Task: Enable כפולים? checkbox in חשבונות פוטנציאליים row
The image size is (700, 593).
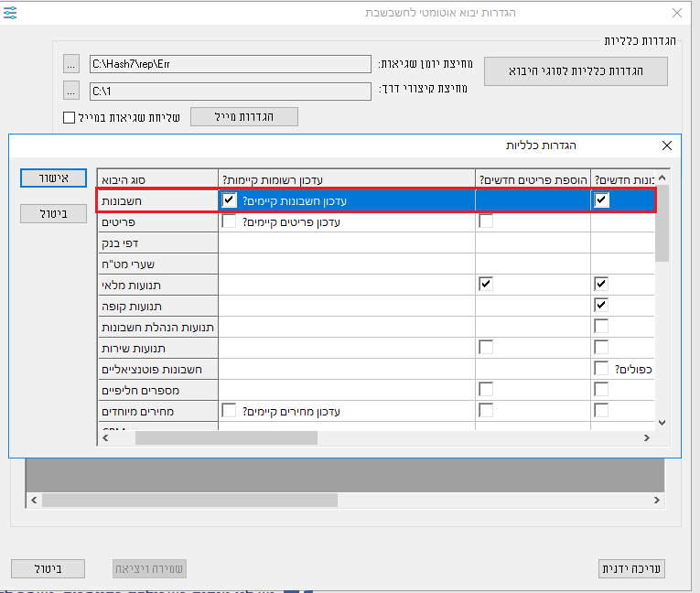Action: [601, 369]
